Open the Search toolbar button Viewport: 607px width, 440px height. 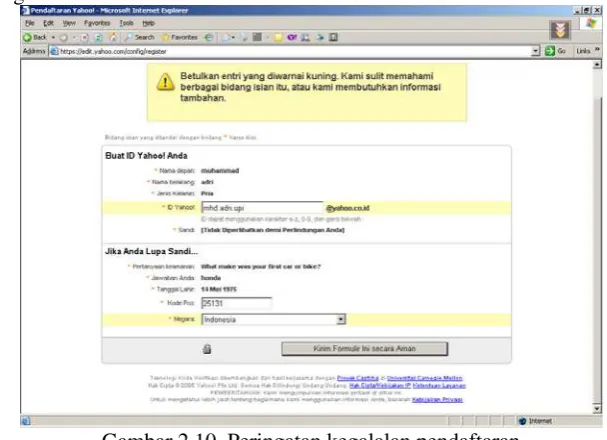[x=139, y=38]
